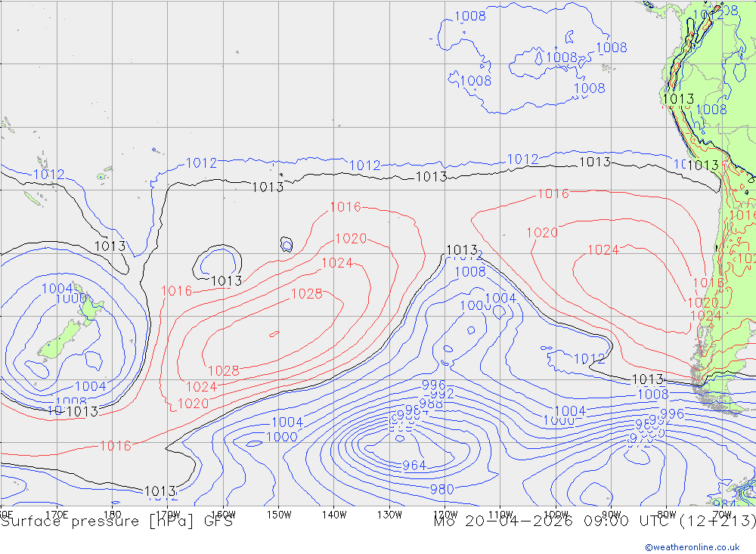Click the 964 isobar label of the deep low
The width and height of the screenshot is (756, 554).
coord(414,466)
